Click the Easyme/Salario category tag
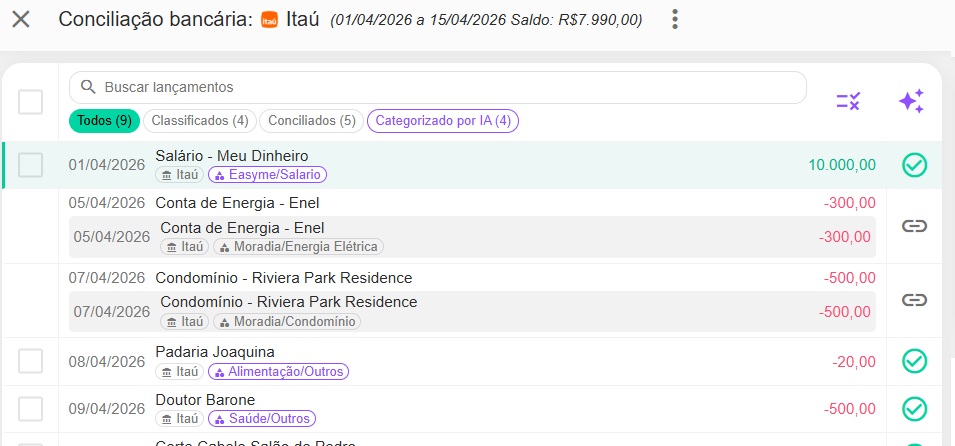 tap(267, 175)
